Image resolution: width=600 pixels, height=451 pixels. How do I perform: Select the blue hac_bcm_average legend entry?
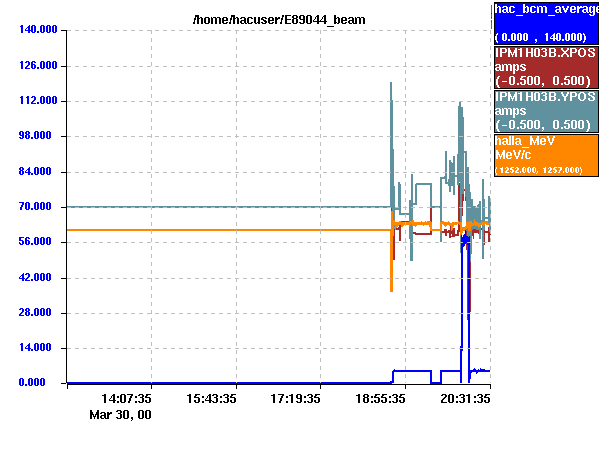coord(545,22)
